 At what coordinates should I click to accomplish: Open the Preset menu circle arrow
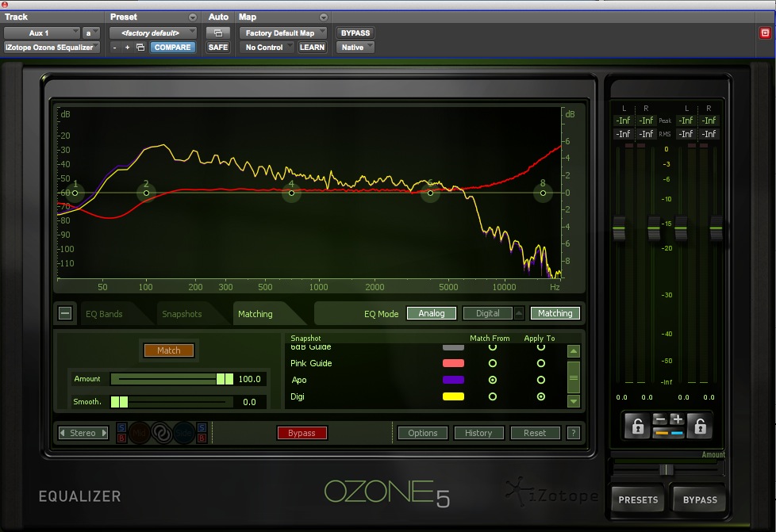[x=193, y=17]
